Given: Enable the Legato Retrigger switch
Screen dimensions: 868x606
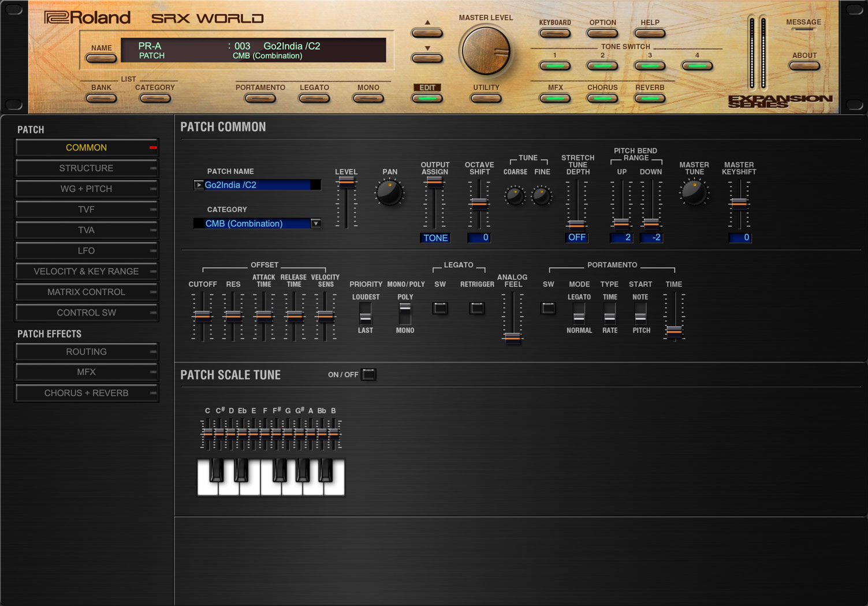Looking at the screenshot, I should (x=477, y=308).
